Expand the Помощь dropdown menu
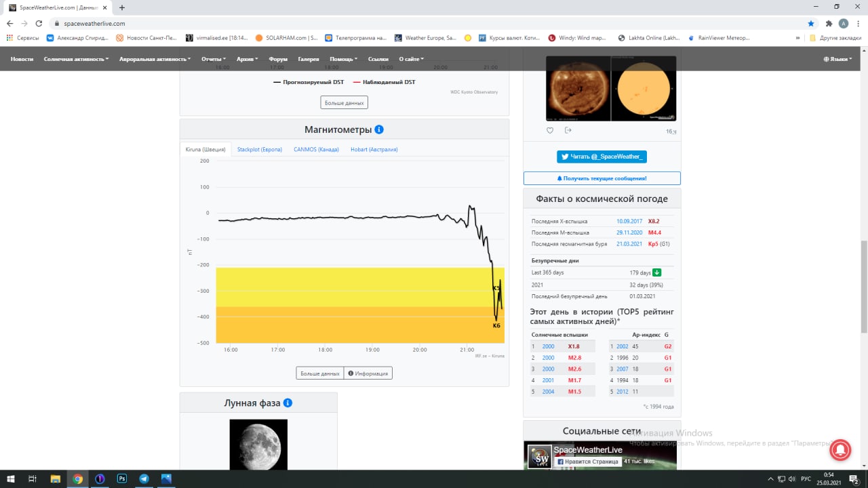Screen dimensions: 868x488 (344, 59)
